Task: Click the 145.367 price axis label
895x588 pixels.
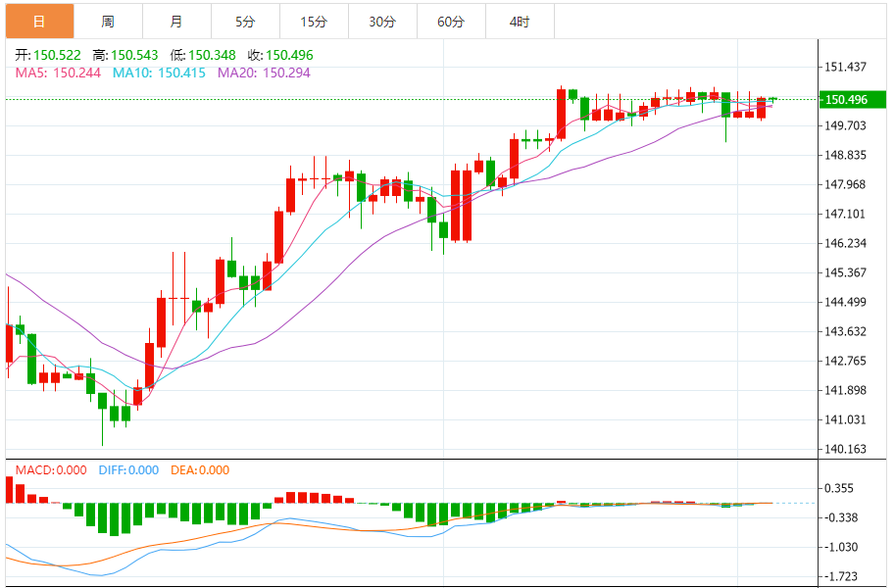Action: point(845,272)
